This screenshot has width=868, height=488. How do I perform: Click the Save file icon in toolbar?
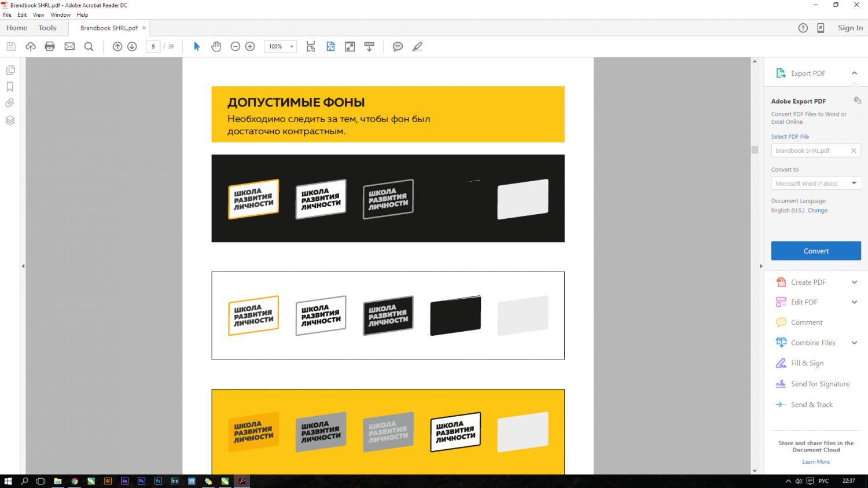11,46
